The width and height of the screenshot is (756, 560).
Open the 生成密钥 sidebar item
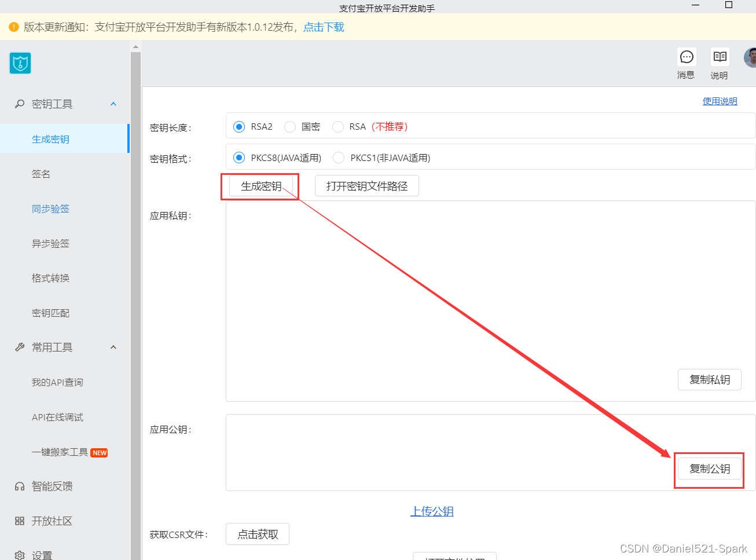[64, 139]
